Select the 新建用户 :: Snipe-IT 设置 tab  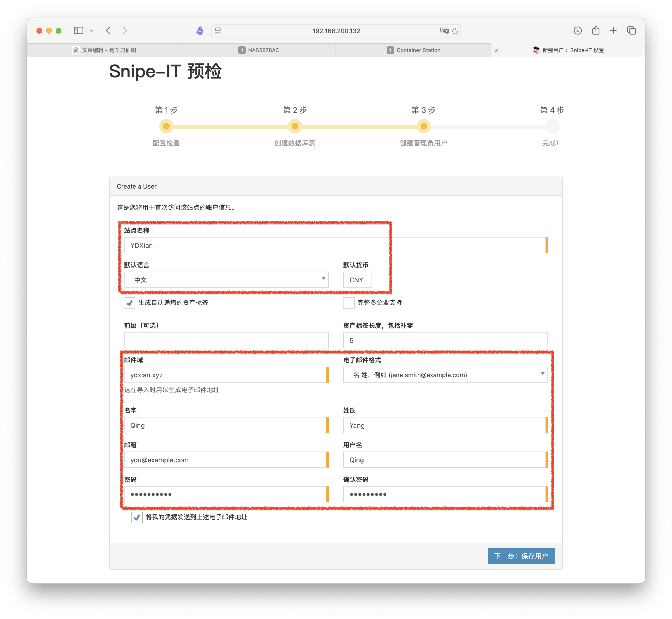pyautogui.click(x=568, y=50)
